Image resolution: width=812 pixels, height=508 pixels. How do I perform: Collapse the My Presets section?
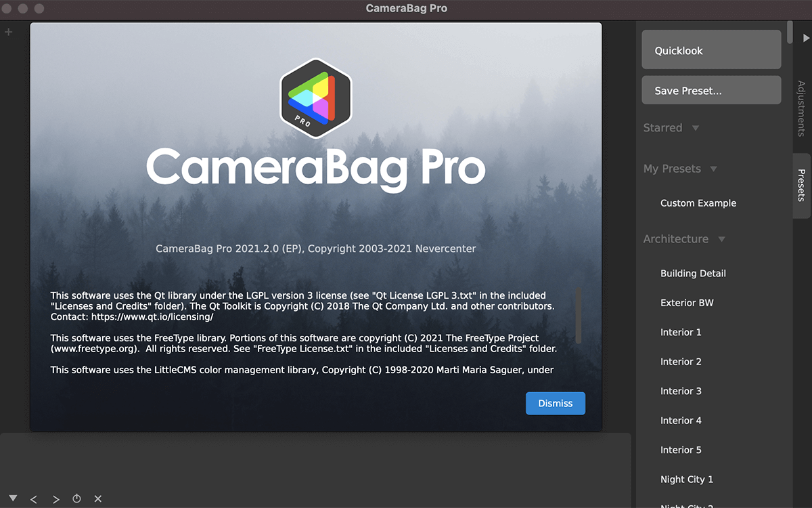tap(713, 169)
